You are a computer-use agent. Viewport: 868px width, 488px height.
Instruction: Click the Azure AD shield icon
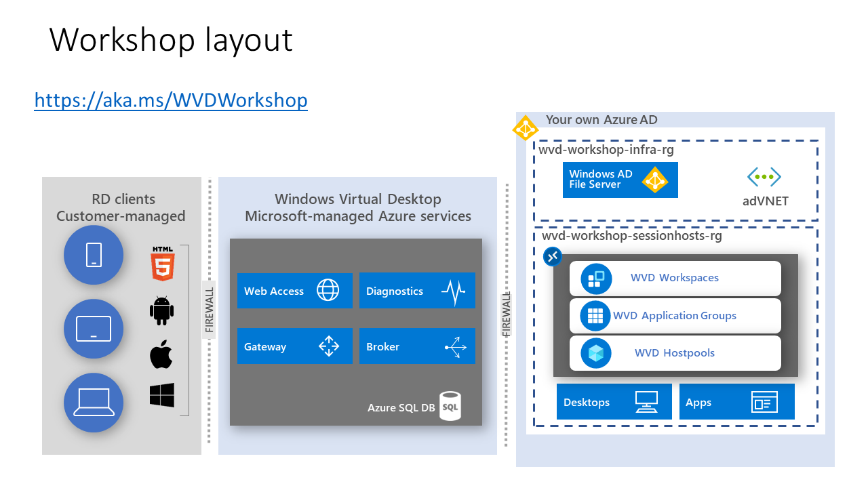click(x=526, y=127)
